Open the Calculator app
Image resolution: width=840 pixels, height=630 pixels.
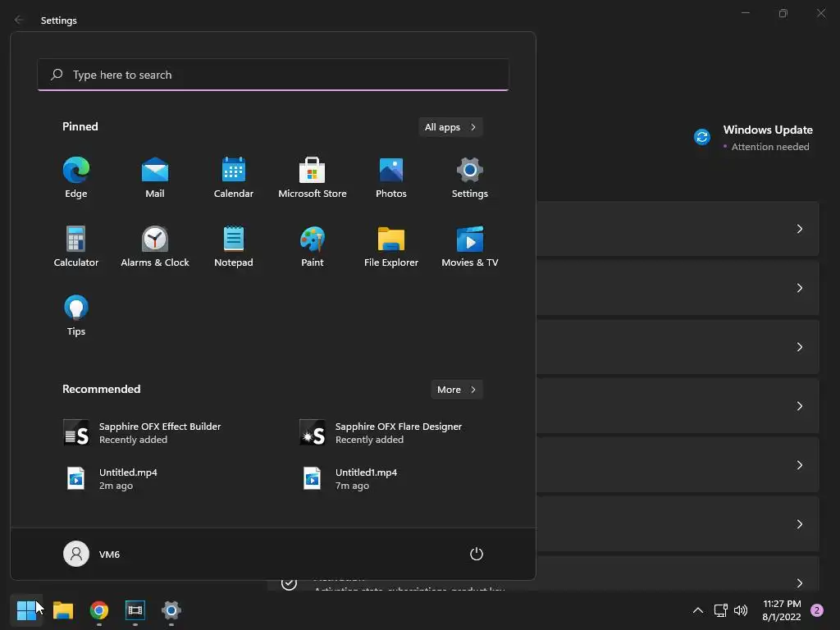click(x=76, y=247)
